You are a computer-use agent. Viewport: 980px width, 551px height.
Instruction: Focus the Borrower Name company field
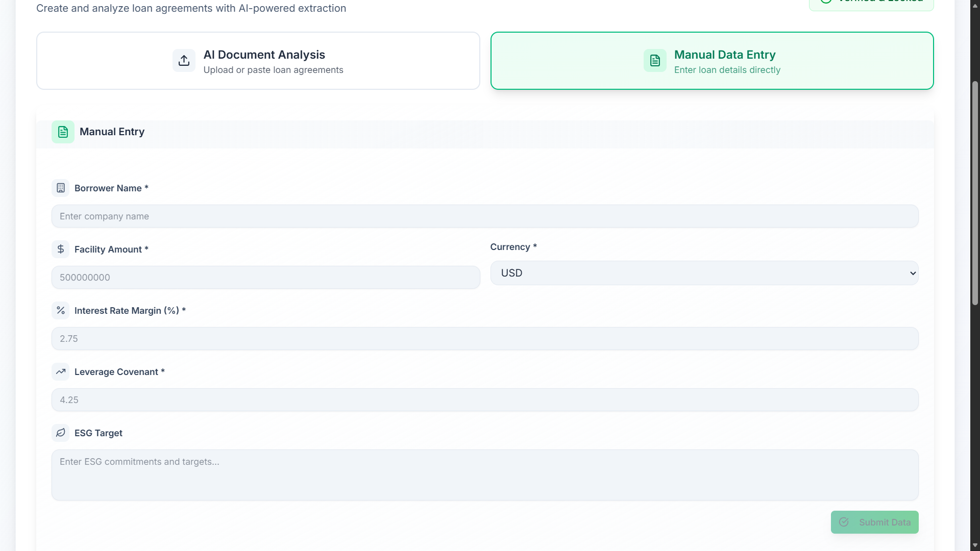[x=485, y=216]
